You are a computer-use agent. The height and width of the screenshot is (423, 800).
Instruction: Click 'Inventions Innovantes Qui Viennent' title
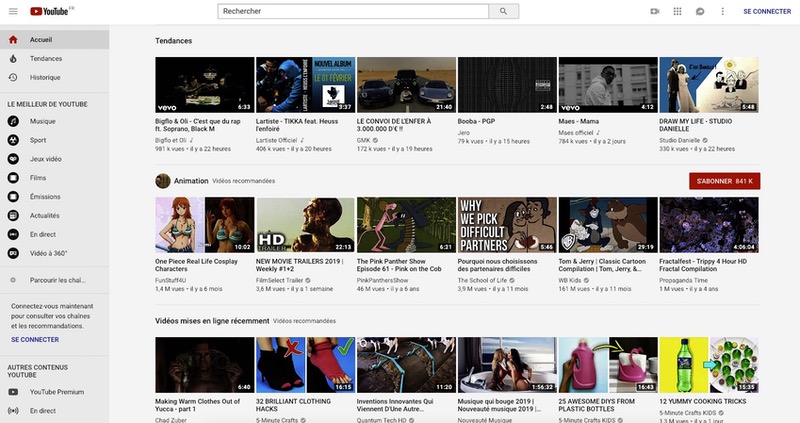395,405
